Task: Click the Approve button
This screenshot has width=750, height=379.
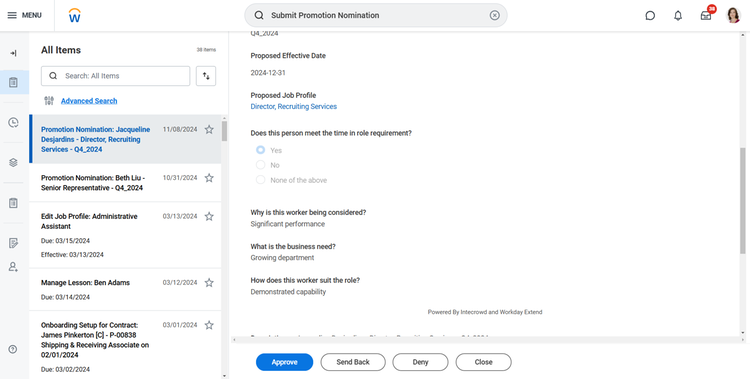Action: [x=285, y=362]
